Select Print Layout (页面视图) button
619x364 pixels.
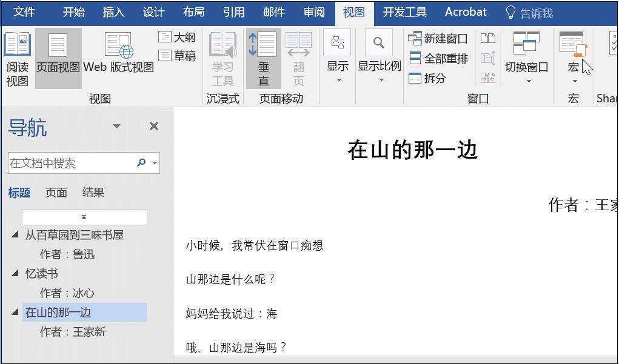point(58,58)
